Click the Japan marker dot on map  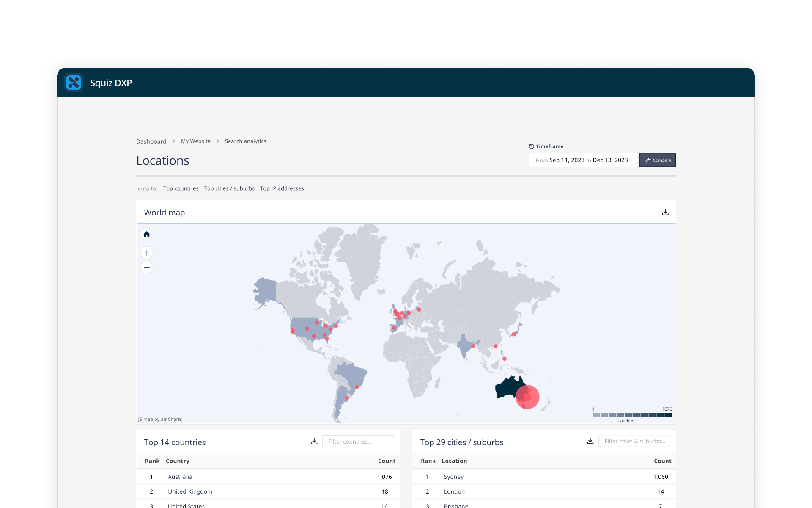tap(514, 334)
